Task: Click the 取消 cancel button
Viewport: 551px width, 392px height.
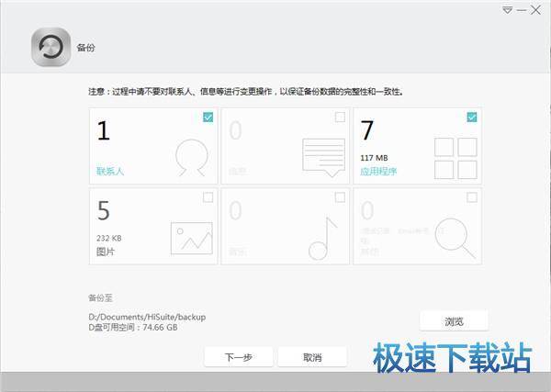Action: pyautogui.click(x=312, y=357)
